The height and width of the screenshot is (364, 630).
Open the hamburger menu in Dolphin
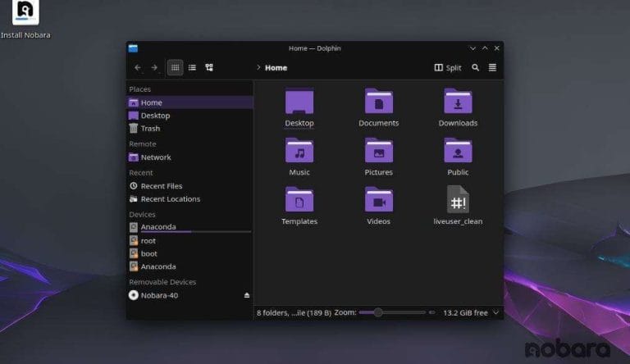492,67
